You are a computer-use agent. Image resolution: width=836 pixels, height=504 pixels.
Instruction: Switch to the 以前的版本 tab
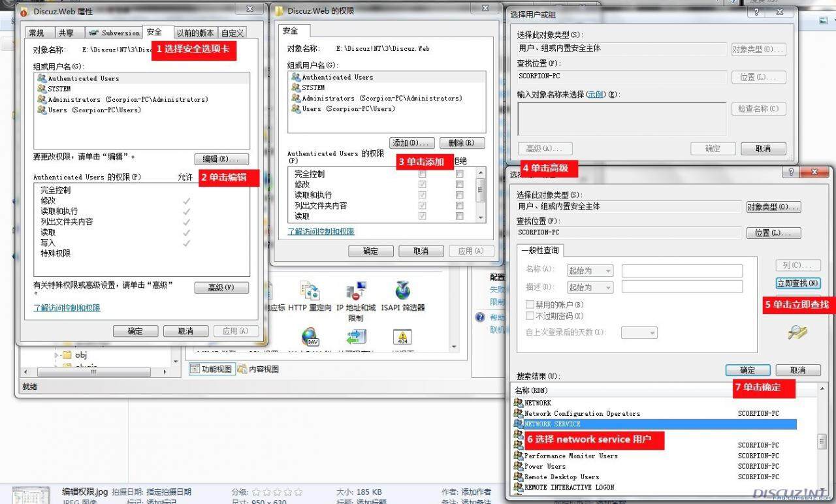(x=195, y=33)
